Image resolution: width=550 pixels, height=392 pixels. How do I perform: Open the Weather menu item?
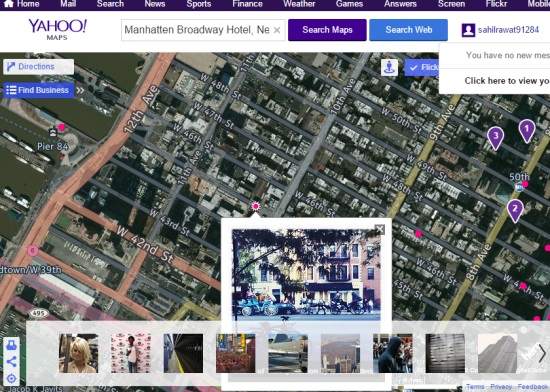(299, 4)
